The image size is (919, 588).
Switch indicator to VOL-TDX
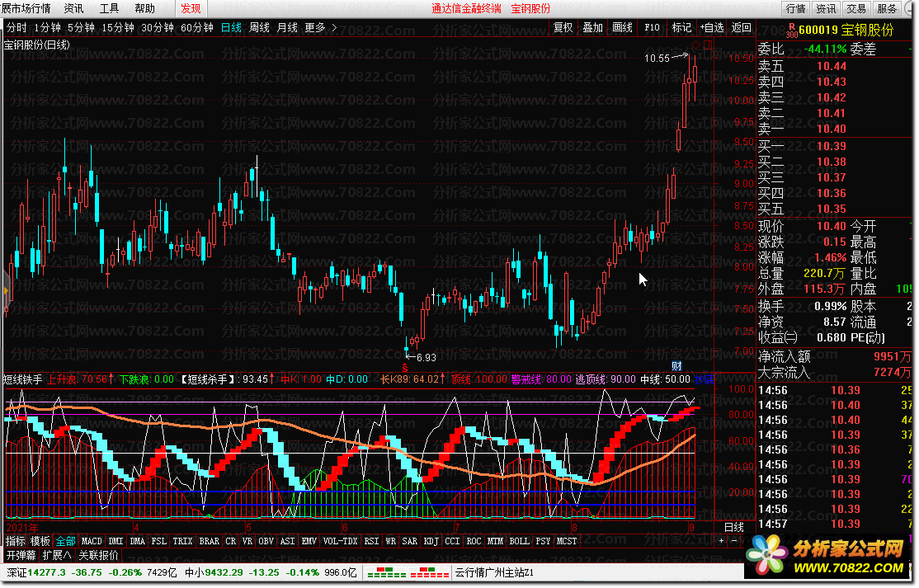pyautogui.click(x=340, y=541)
